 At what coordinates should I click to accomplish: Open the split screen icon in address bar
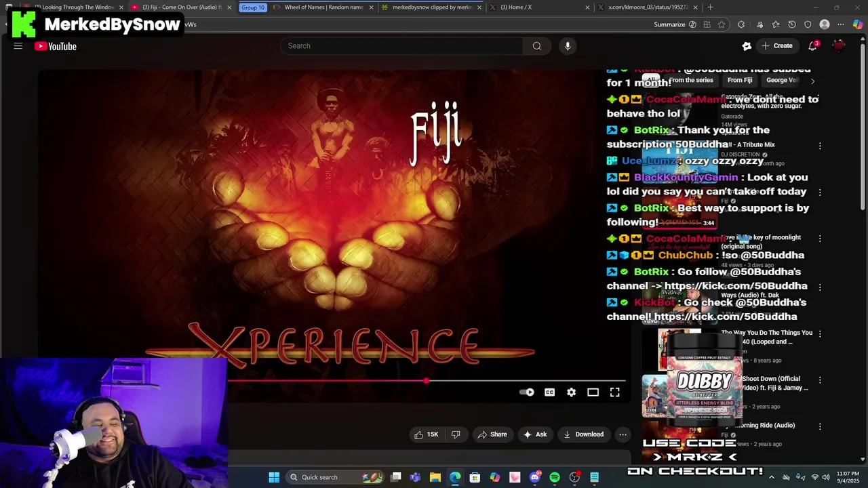coord(707,24)
